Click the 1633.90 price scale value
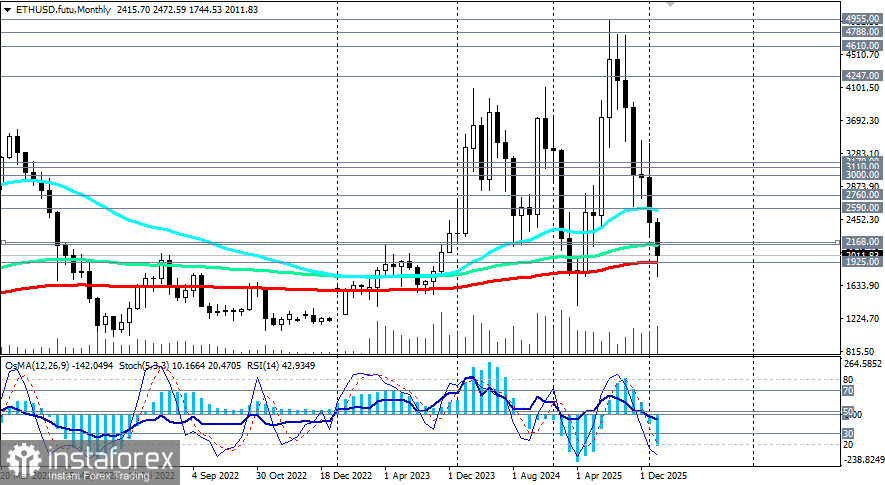 click(x=861, y=286)
